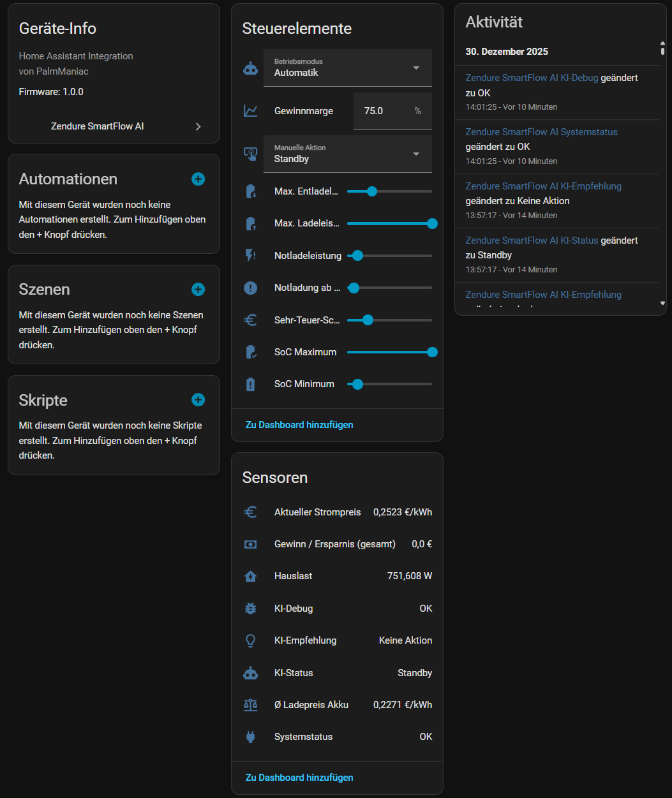Viewport: 672px width, 798px height.
Task: Open the Betriebsmodus dropdown
Action: click(x=347, y=68)
